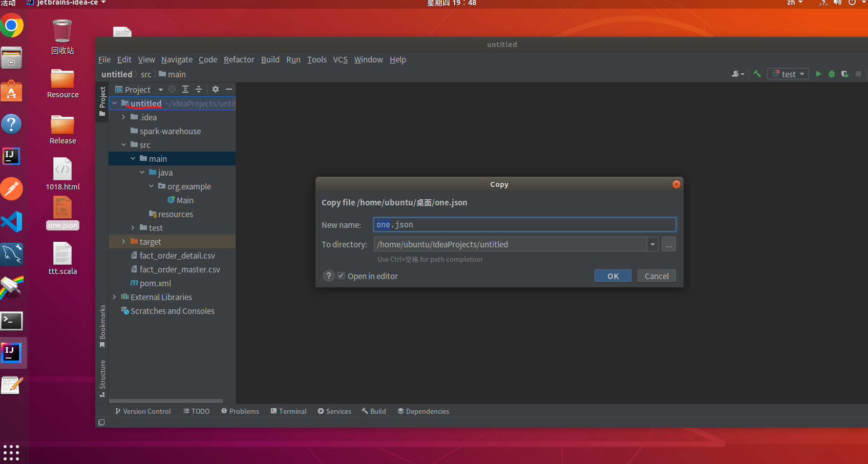This screenshot has width=868, height=464.
Task: Click the New name input field
Action: click(x=524, y=225)
